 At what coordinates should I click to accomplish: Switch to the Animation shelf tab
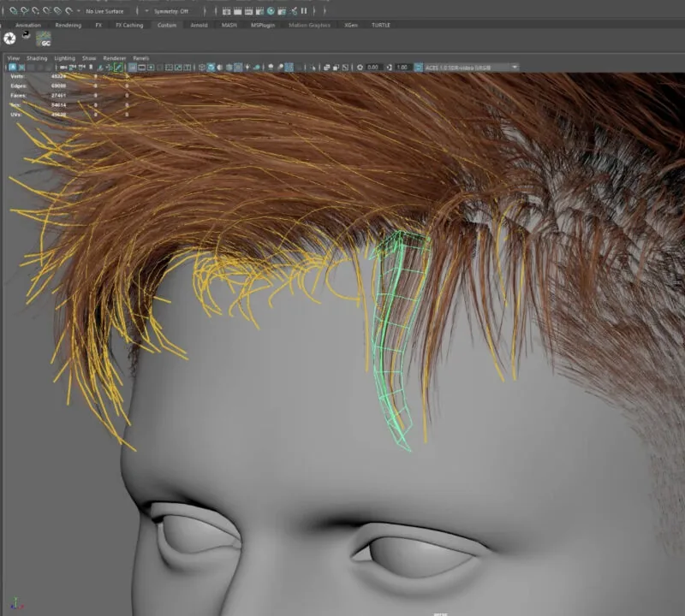coord(28,26)
